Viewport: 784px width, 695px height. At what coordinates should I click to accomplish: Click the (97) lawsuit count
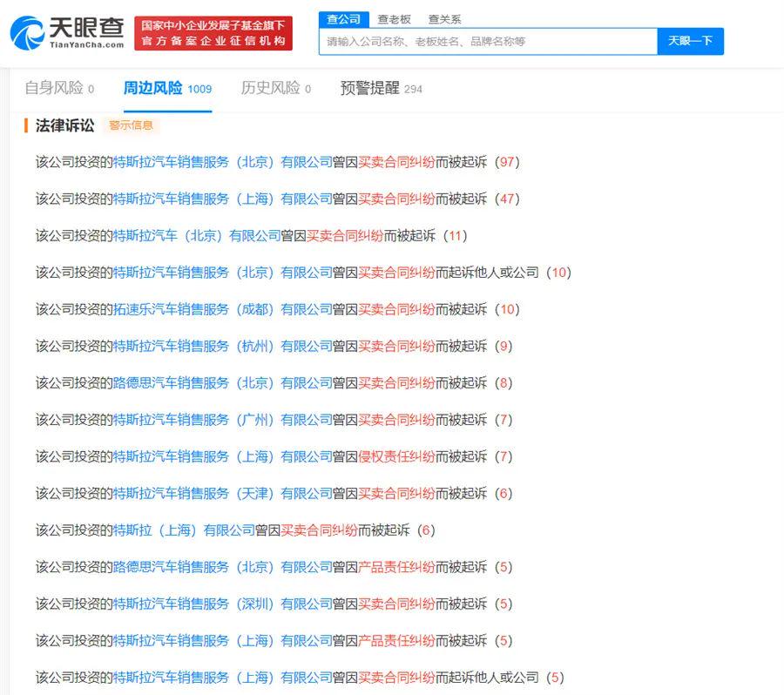click(507, 162)
